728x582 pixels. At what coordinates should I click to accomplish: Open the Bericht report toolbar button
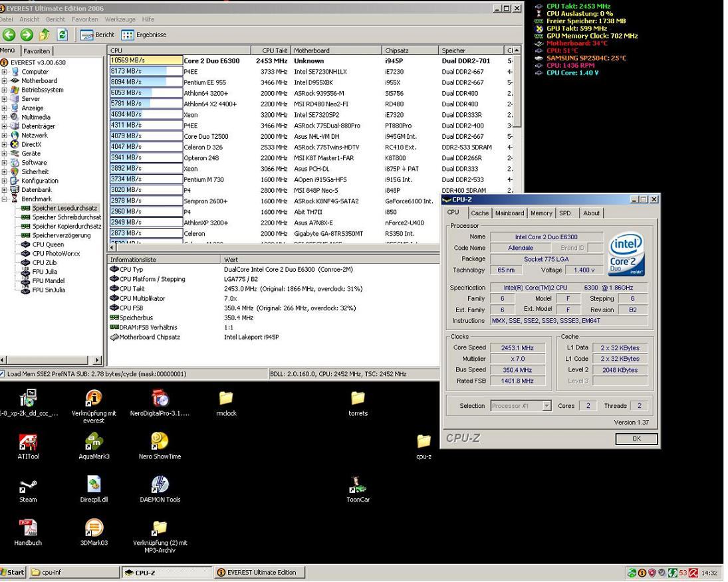click(97, 35)
